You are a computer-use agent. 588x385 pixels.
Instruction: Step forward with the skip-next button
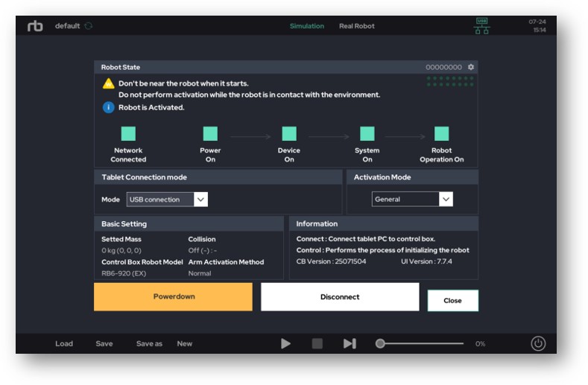pos(350,343)
